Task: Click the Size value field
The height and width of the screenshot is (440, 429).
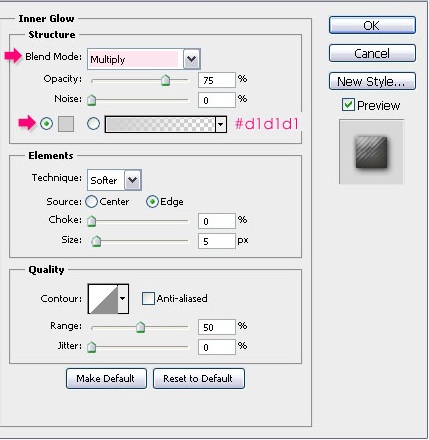Action: pyautogui.click(x=217, y=241)
